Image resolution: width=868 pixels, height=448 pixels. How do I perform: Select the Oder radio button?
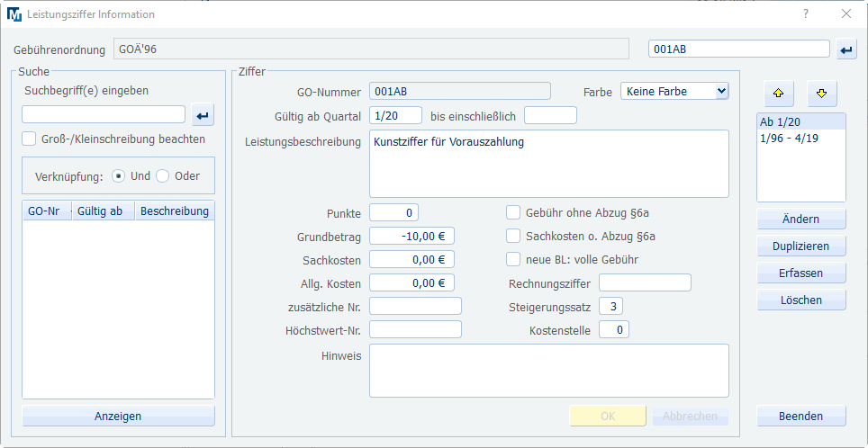[x=162, y=176]
